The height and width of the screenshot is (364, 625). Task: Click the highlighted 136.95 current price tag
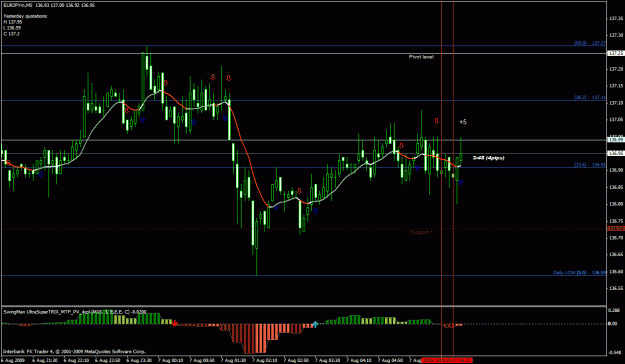615,153
